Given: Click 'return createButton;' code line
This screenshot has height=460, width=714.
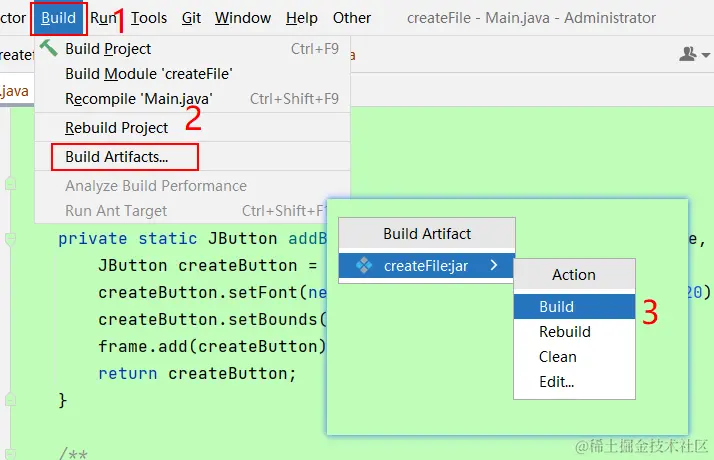Looking at the screenshot, I should tap(197, 373).
